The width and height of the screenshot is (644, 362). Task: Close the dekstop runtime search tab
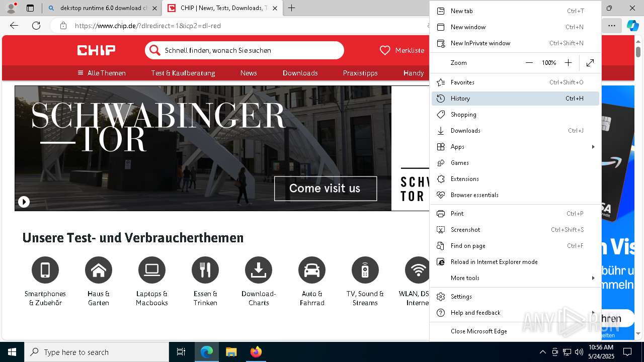point(154,8)
